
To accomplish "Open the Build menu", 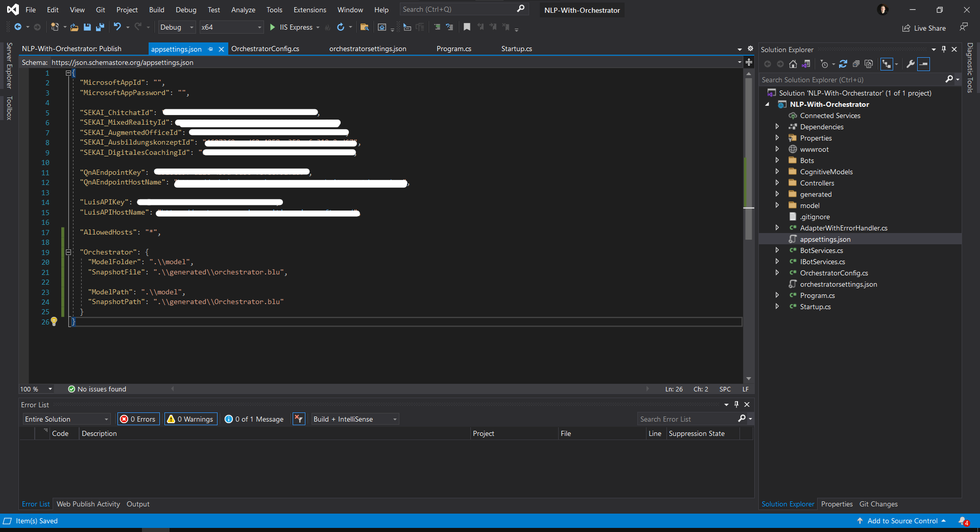I will tap(157, 10).
